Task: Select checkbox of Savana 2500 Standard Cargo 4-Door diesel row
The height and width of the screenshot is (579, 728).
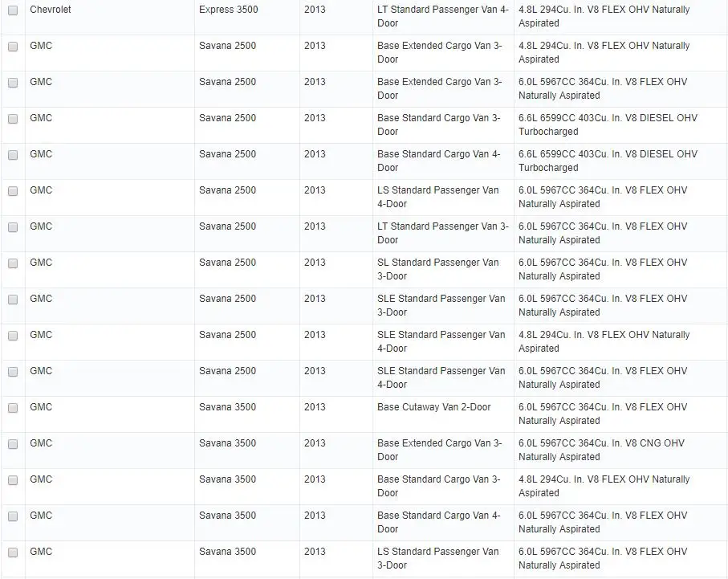Action: pyautogui.click(x=13, y=155)
